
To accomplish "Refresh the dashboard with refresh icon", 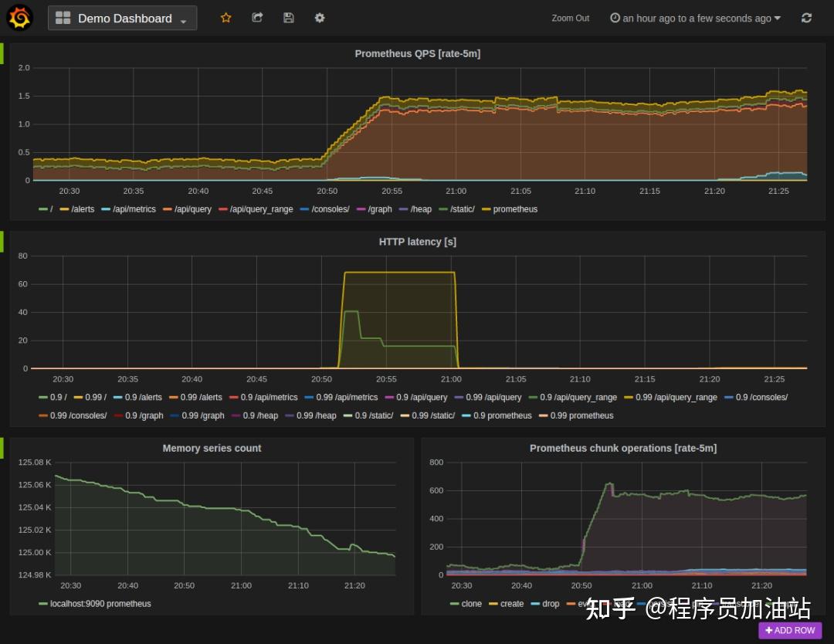I will [806, 18].
